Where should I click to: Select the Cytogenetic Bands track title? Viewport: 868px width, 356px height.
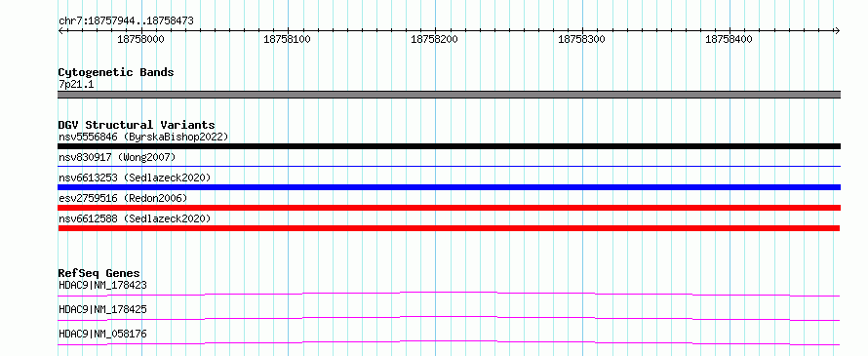pyautogui.click(x=116, y=72)
